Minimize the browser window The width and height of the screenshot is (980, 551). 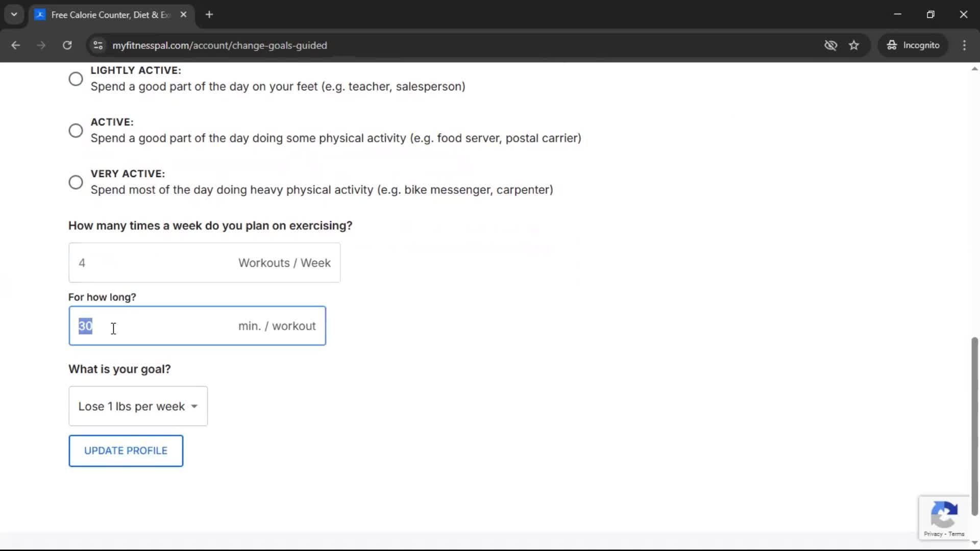tap(898, 15)
